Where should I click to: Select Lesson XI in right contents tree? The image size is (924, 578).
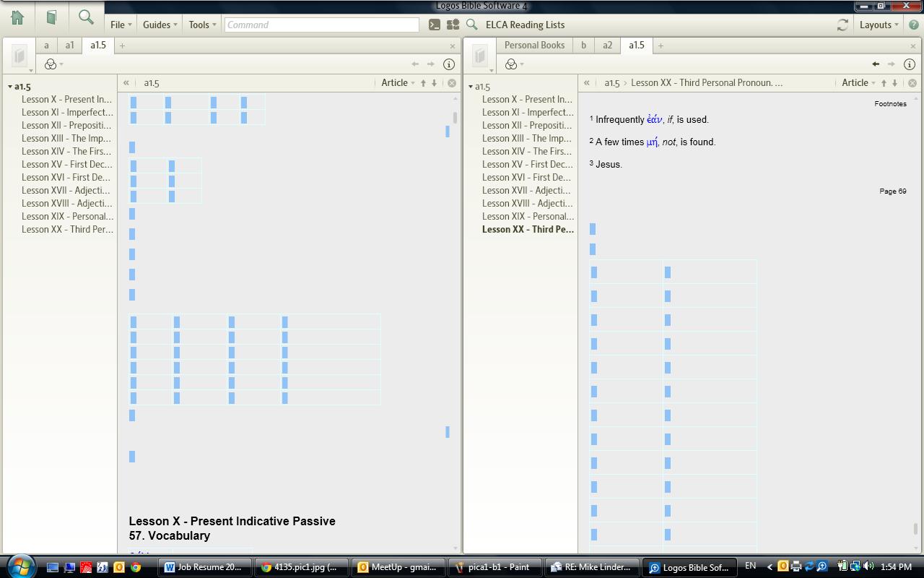(x=528, y=113)
